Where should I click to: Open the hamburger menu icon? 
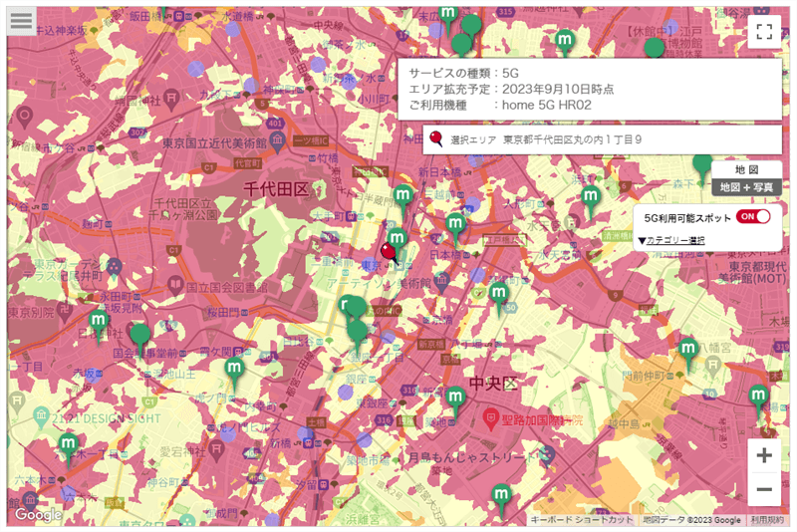pos(21,21)
